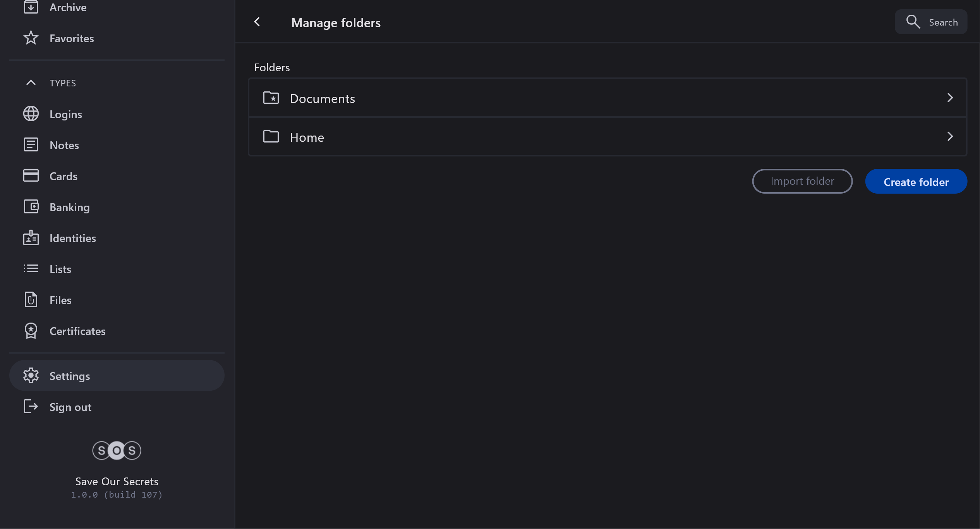Click the Import folder button

click(802, 181)
